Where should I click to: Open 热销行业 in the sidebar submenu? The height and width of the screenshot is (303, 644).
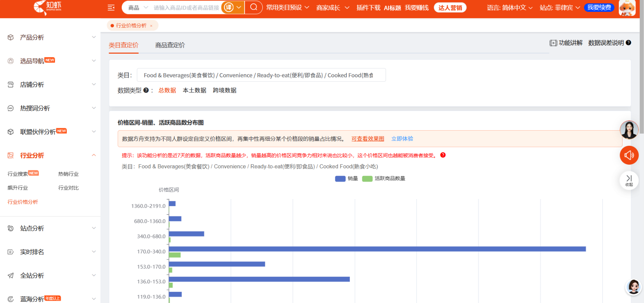pos(68,174)
